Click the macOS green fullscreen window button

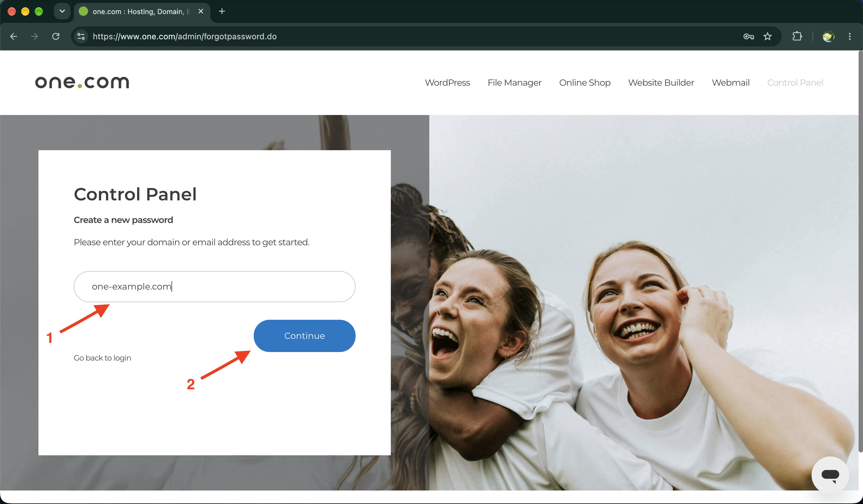pyautogui.click(x=39, y=11)
